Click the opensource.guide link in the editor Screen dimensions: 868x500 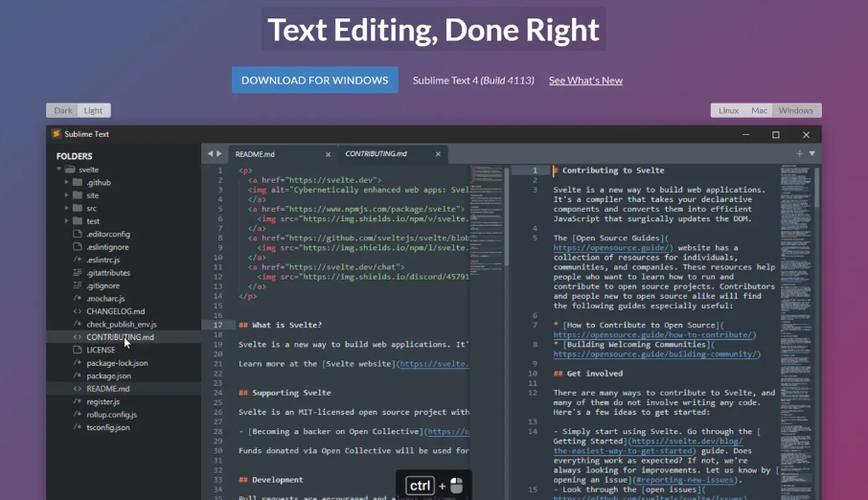(x=611, y=248)
